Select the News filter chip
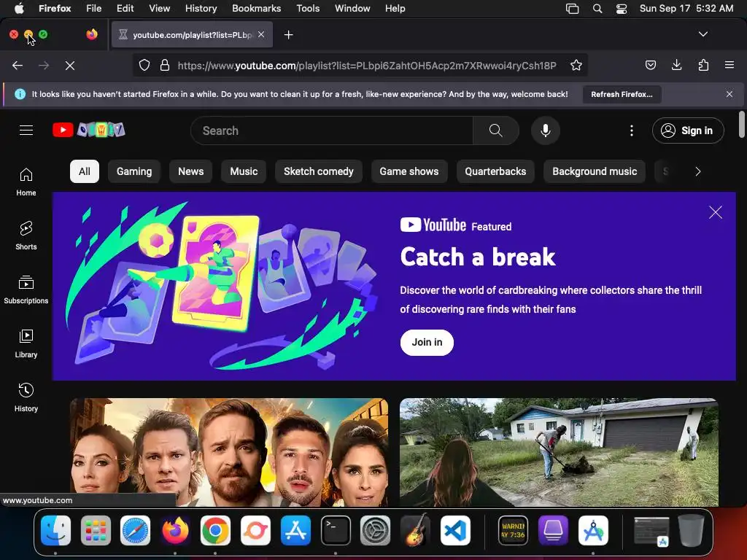This screenshot has height=560, width=747. click(x=191, y=171)
